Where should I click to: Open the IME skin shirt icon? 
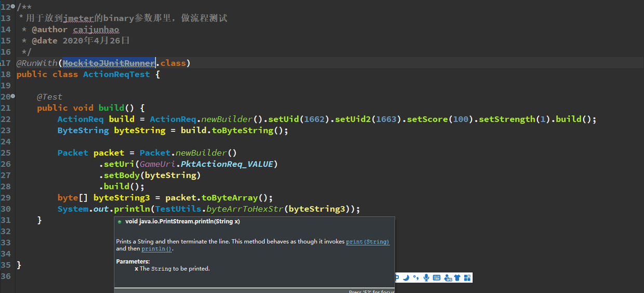tap(457, 277)
